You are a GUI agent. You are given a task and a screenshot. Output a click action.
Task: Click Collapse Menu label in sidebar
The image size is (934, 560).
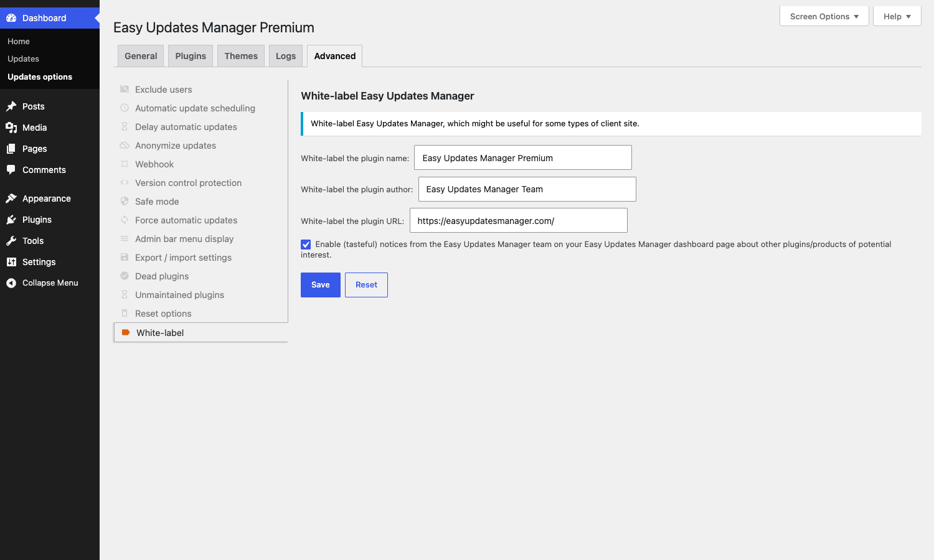(50, 283)
